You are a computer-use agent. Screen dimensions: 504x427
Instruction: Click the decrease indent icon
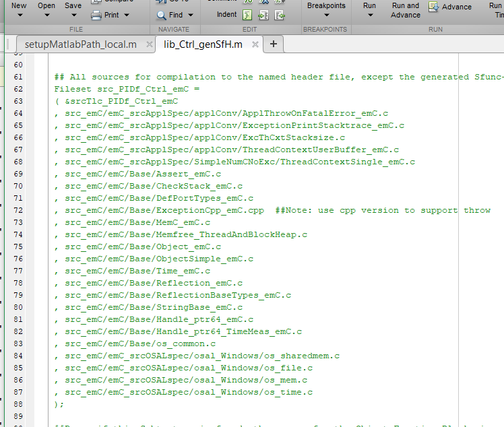pos(280,15)
